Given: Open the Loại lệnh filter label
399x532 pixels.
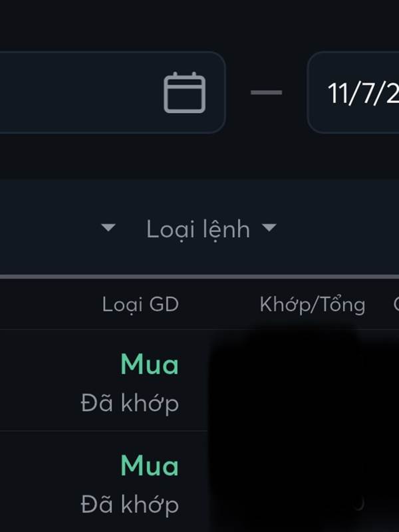Looking at the screenshot, I should click(198, 229).
